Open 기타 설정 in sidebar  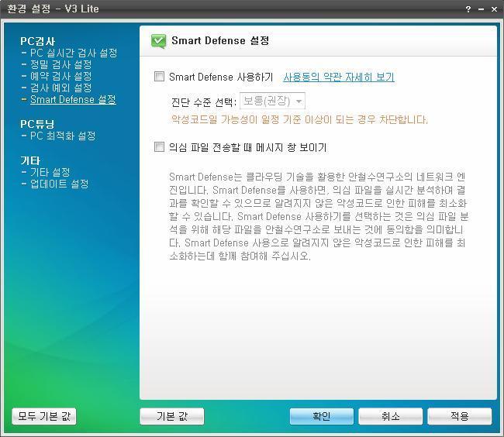(50, 173)
